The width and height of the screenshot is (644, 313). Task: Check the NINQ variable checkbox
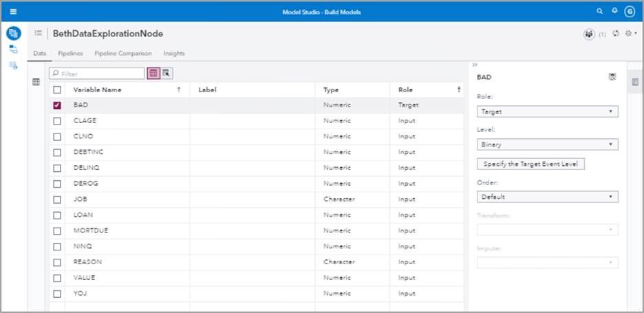57,246
